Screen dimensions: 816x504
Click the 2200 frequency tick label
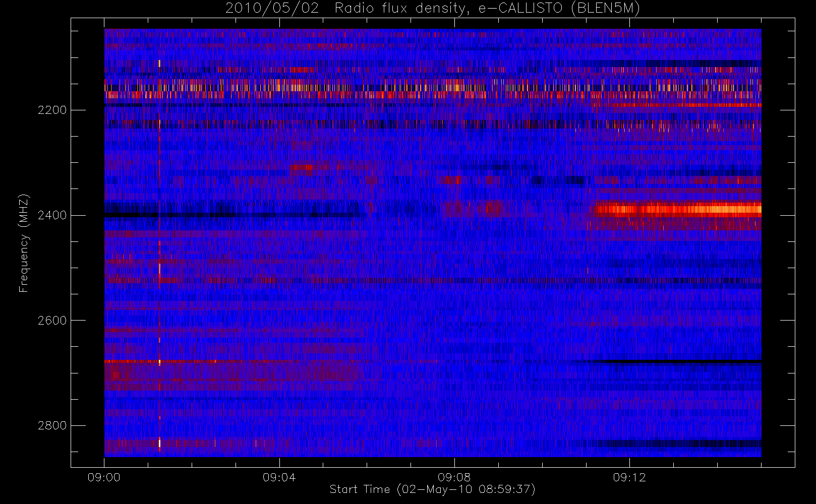pos(52,110)
